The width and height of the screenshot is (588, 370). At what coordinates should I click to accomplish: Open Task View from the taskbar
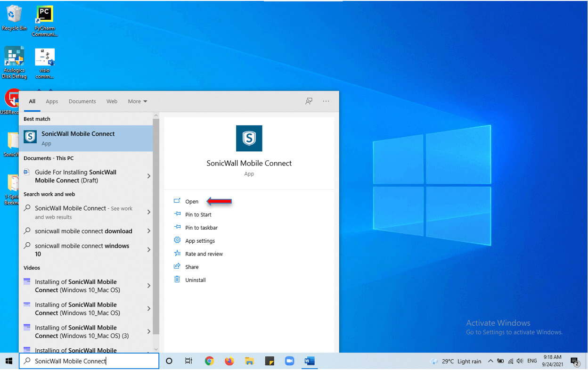coord(189,361)
